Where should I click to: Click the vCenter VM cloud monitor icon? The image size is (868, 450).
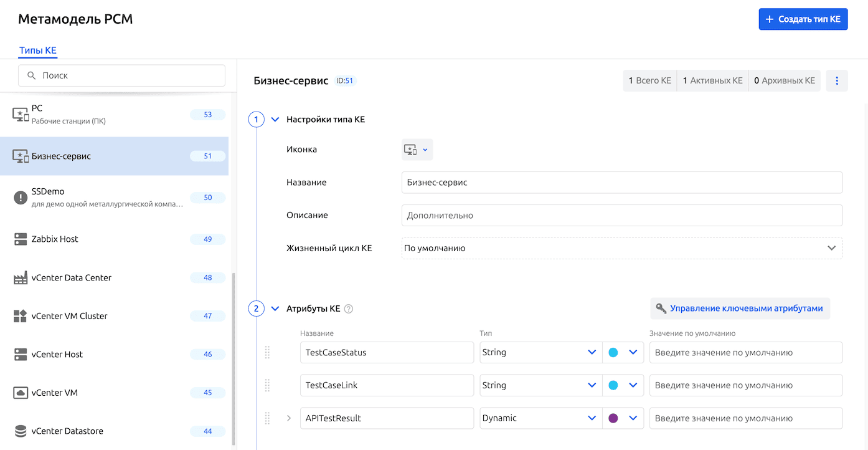pyautogui.click(x=21, y=393)
